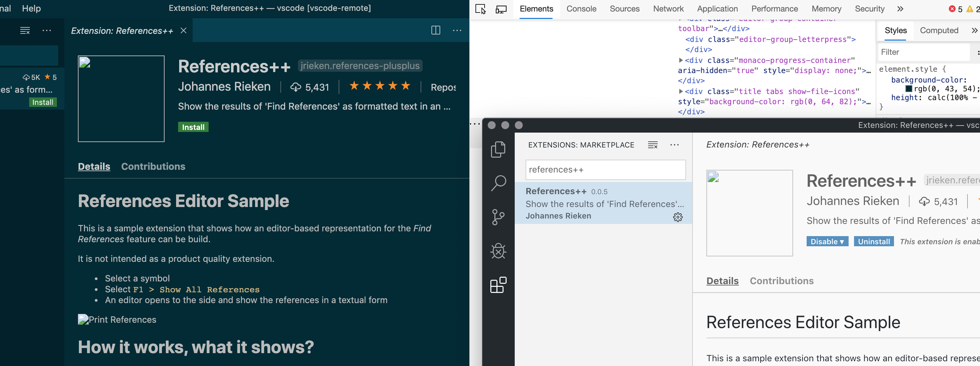Clear the extension search results

pos(653,145)
